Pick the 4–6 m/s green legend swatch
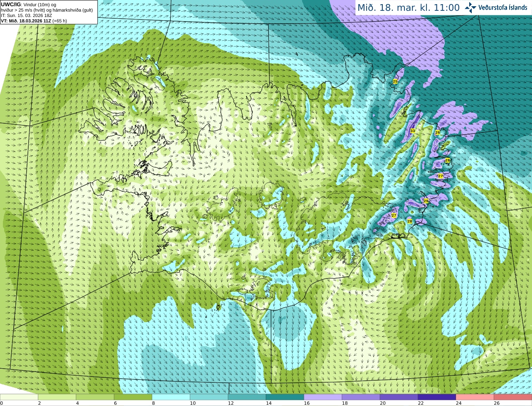 [x=95, y=397]
